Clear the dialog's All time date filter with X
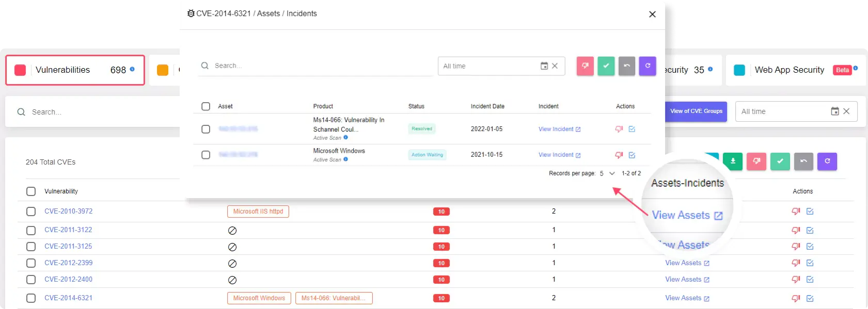The height and width of the screenshot is (309, 868). click(x=555, y=66)
